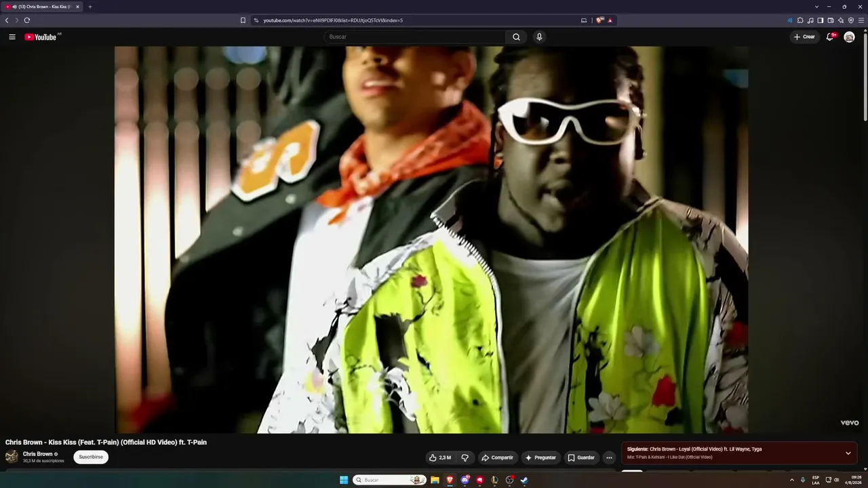This screenshot has height=488, width=868.
Task: Reload the current page
Action: 27,20
